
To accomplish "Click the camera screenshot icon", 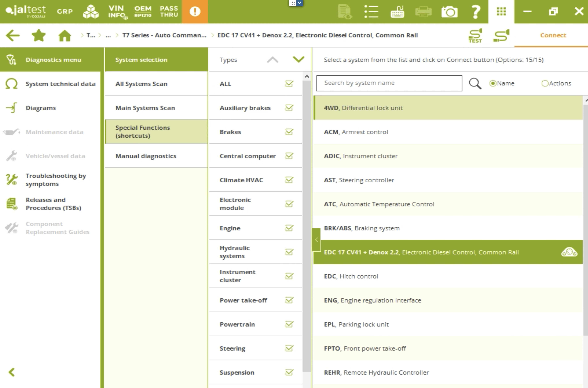I will pos(449,12).
